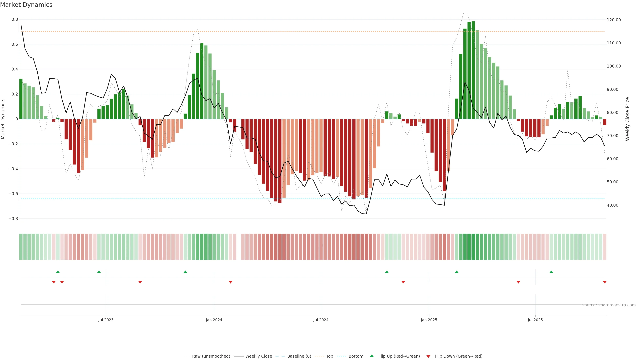Image resolution: width=644 pixels, height=362 pixels.
Task: Click the Weekly Close Price axis title
Action: pos(627,119)
